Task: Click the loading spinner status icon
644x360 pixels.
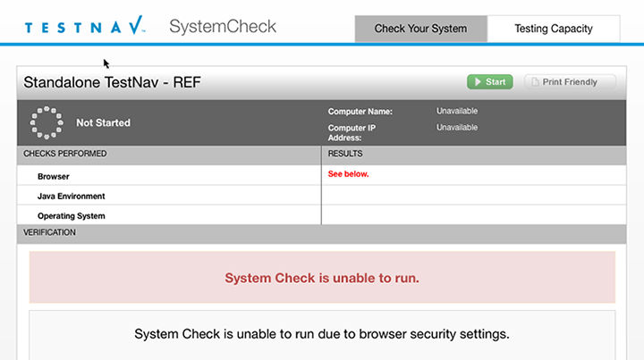Action: 47,123
